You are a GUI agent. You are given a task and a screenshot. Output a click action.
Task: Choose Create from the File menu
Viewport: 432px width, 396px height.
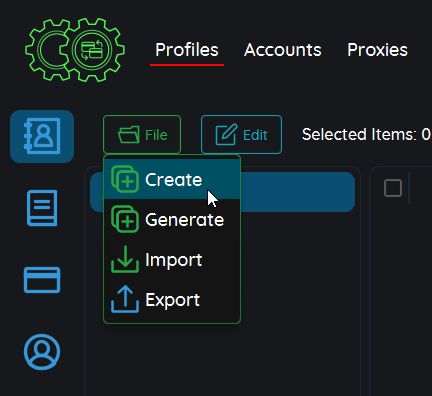(172, 179)
